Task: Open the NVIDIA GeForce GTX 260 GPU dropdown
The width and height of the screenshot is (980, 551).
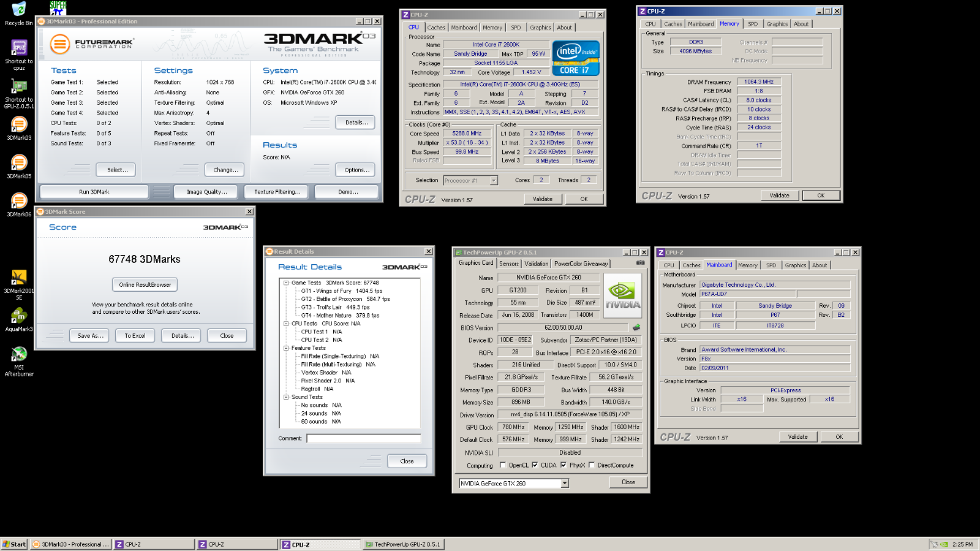Action: click(565, 484)
